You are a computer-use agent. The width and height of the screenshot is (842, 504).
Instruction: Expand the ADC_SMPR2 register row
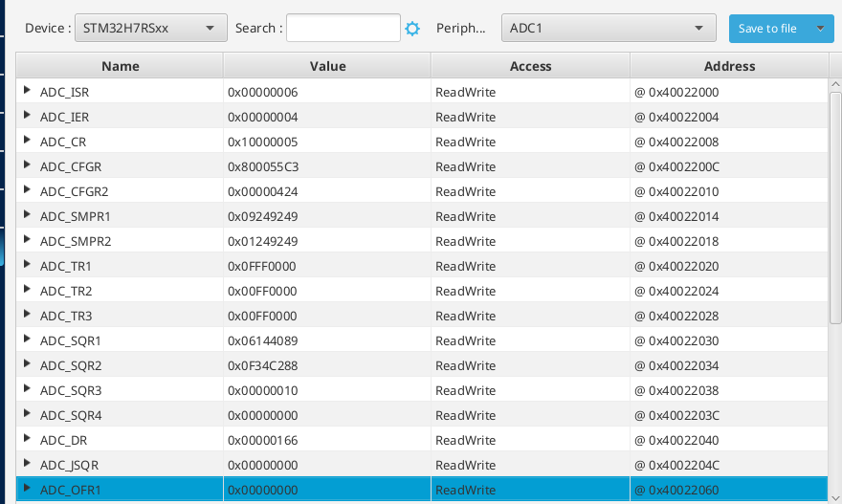coord(27,239)
